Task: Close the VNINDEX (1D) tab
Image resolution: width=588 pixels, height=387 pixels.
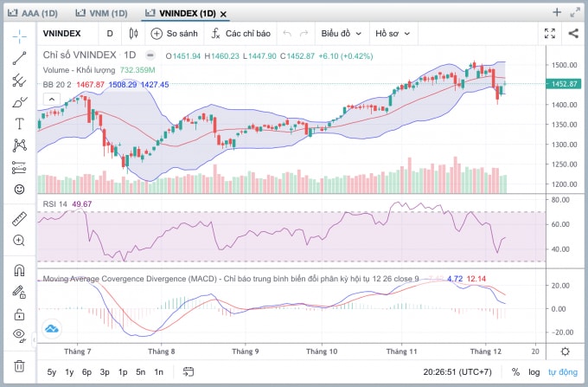Action: coord(223,14)
